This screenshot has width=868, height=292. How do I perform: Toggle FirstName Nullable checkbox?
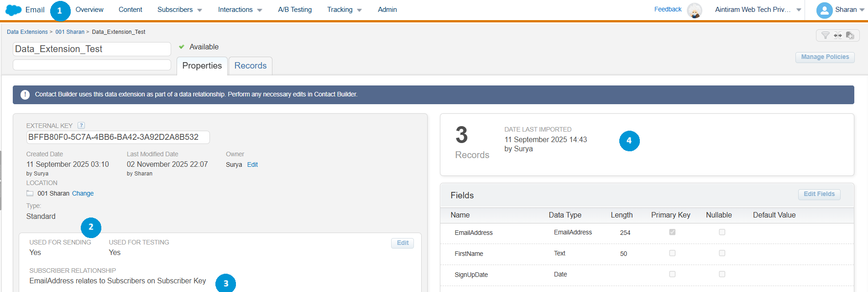722,253
